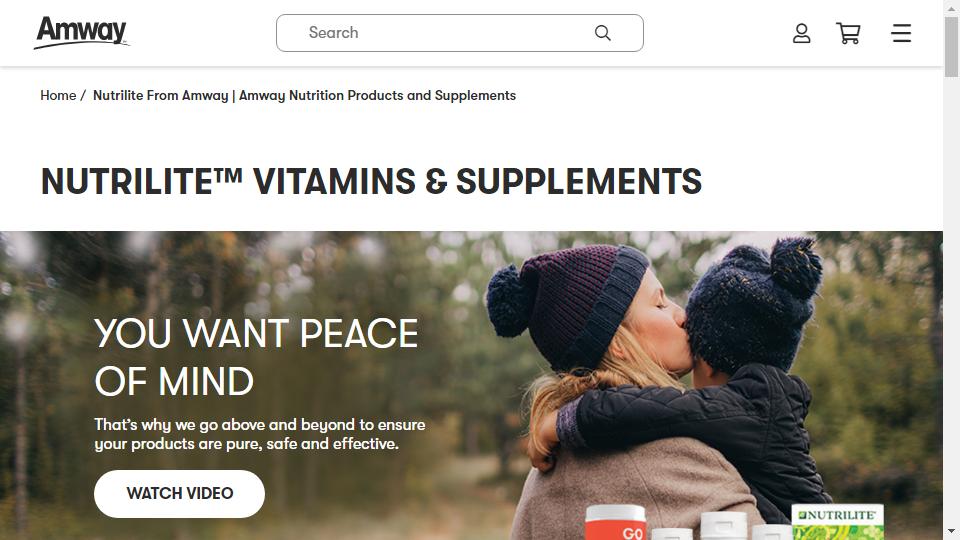Open the shopping cart icon
This screenshot has height=540, width=960.
click(x=849, y=33)
